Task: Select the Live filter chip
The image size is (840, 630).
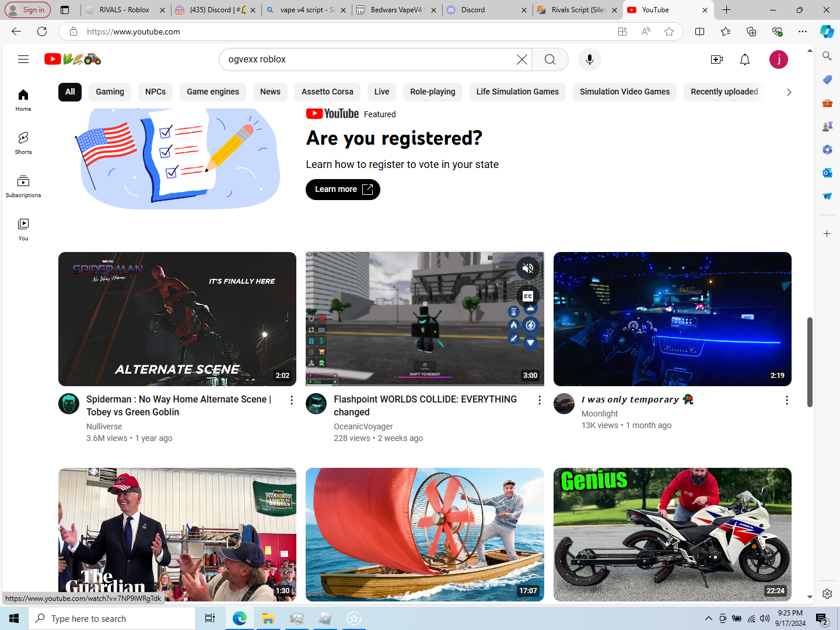Action: click(x=381, y=92)
